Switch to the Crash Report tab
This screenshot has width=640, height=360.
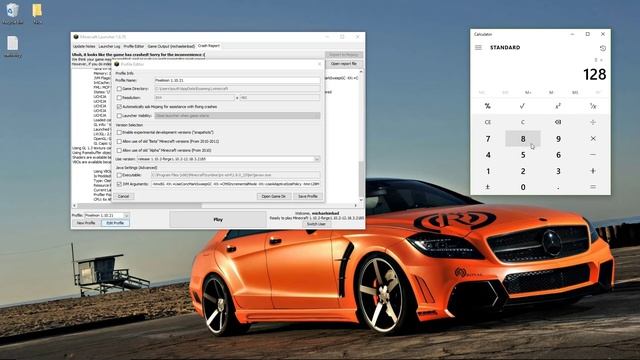209,46
